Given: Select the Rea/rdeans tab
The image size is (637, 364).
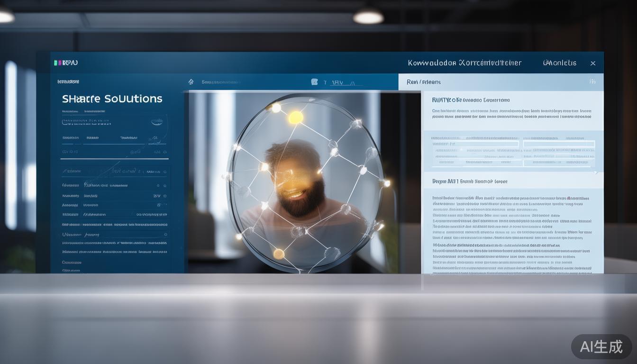Looking at the screenshot, I should (424, 82).
